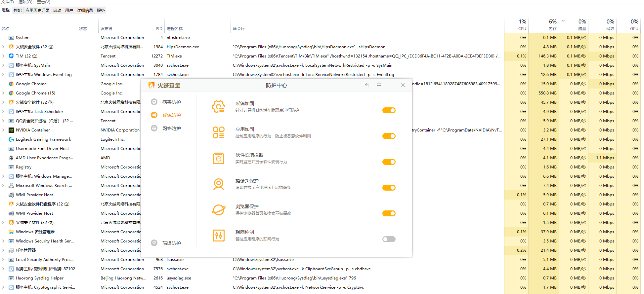Sort by the 磁盘 column header
This screenshot has width=644, height=294.
pyautogui.click(x=574, y=25)
